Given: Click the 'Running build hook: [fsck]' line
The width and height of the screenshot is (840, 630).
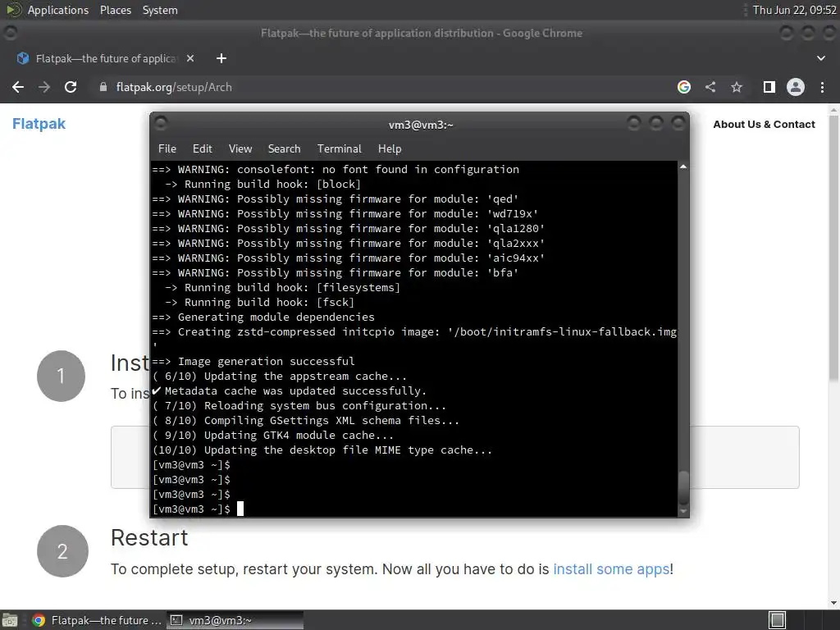Looking at the screenshot, I should click(x=259, y=302).
